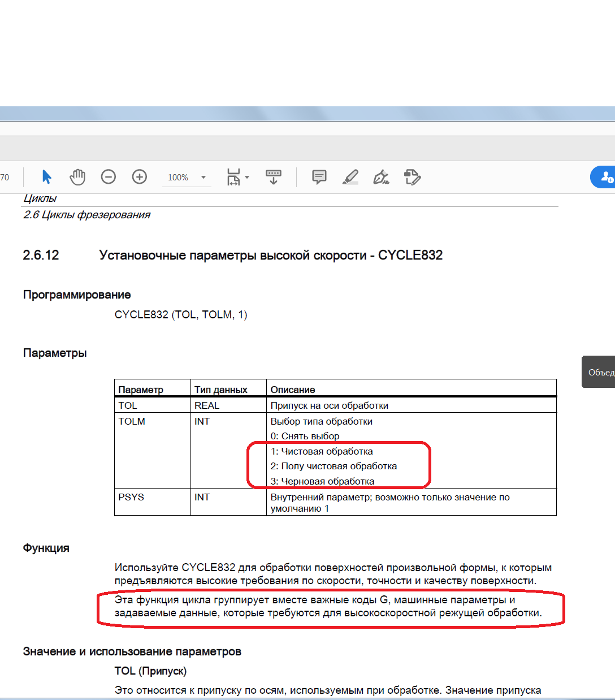Click the page header '2.6 Циклы фрезерования'
The image size is (615, 700).
[x=86, y=215]
